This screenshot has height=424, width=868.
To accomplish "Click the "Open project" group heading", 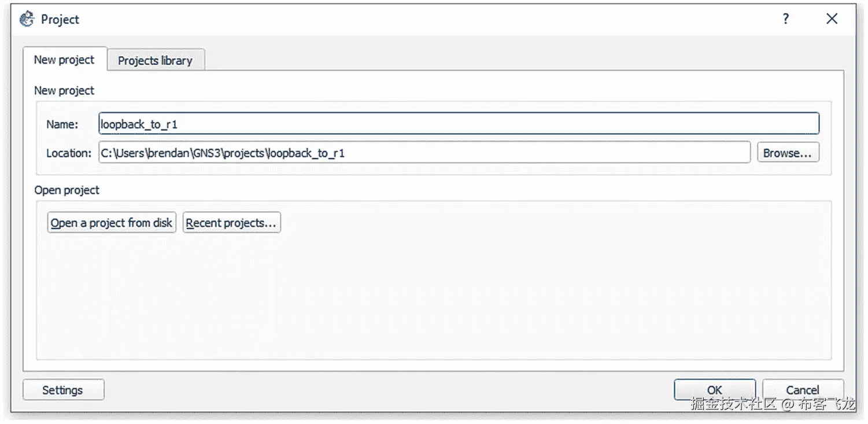I will [x=67, y=190].
